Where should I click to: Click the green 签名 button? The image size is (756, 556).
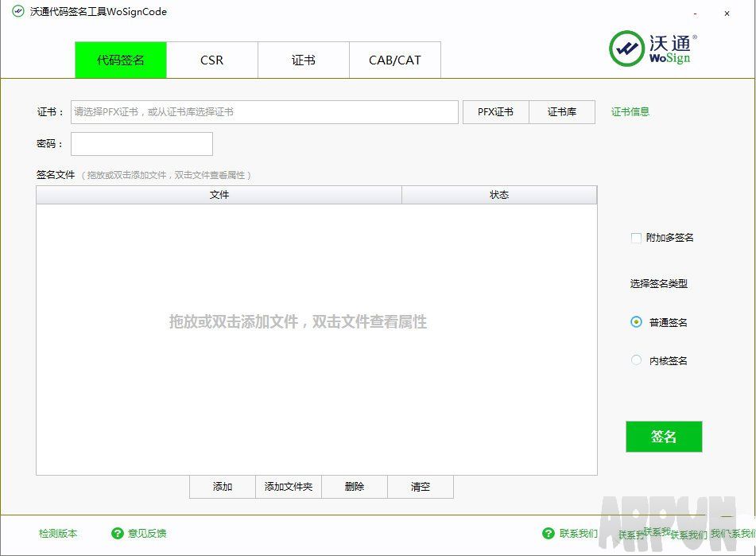point(664,437)
